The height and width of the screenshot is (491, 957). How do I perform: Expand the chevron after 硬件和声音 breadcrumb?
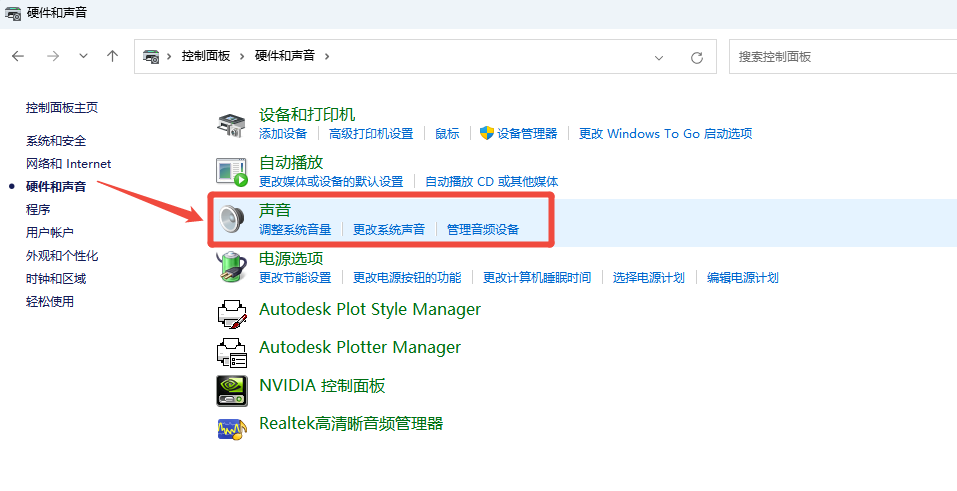pyautogui.click(x=327, y=56)
